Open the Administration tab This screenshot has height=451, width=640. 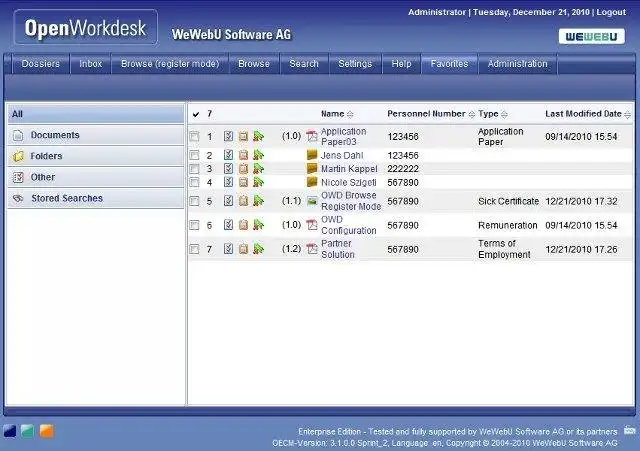click(x=518, y=64)
